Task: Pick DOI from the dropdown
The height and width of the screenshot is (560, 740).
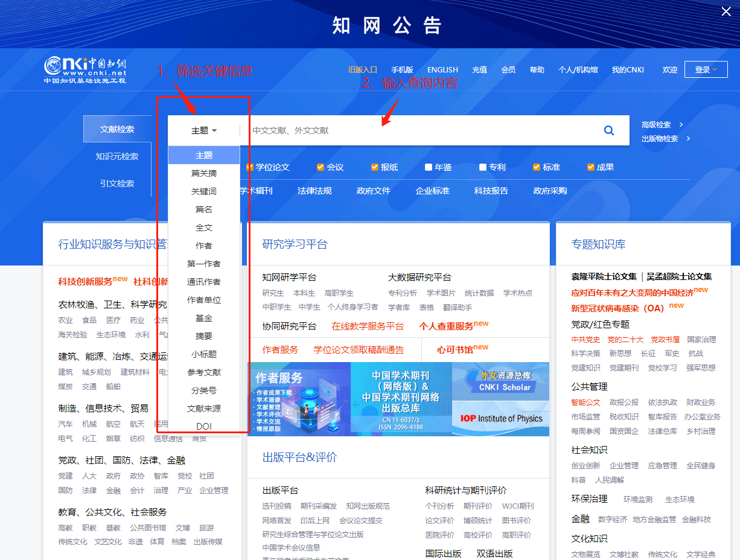Action: click(204, 426)
